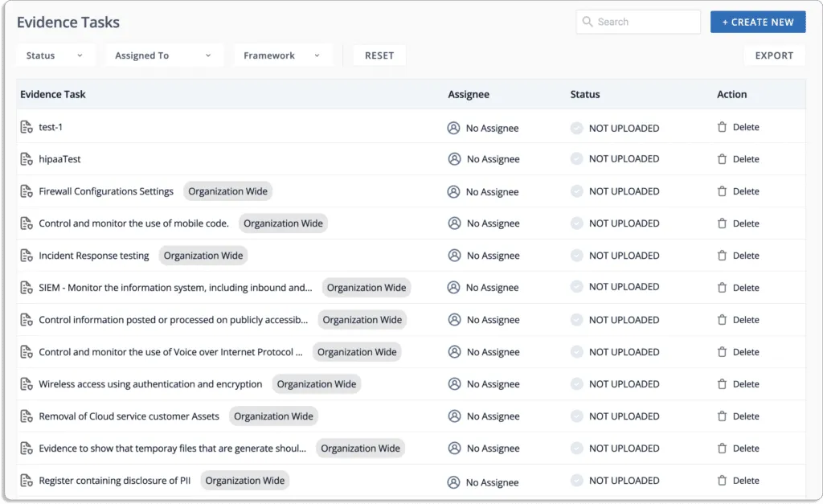Open Control and monitor mobile code task
Image resolution: width=823 pixels, height=504 pixels.
(134, 223)
